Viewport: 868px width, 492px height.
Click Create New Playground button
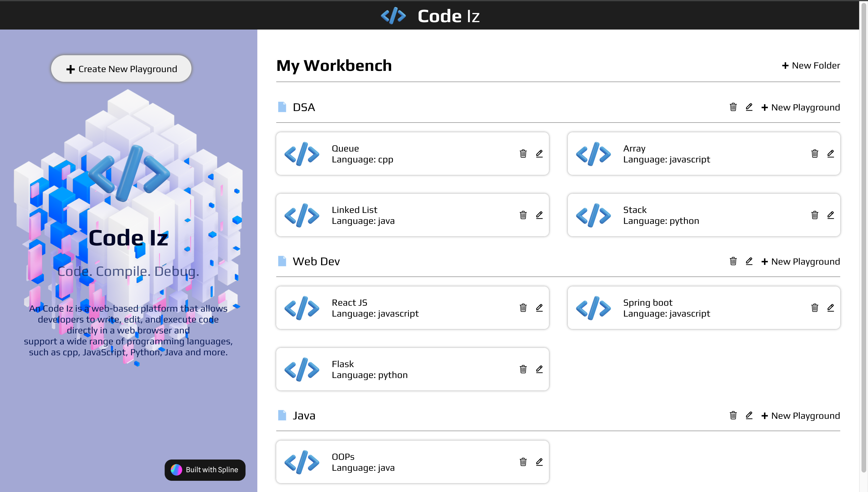coord(121,69)
